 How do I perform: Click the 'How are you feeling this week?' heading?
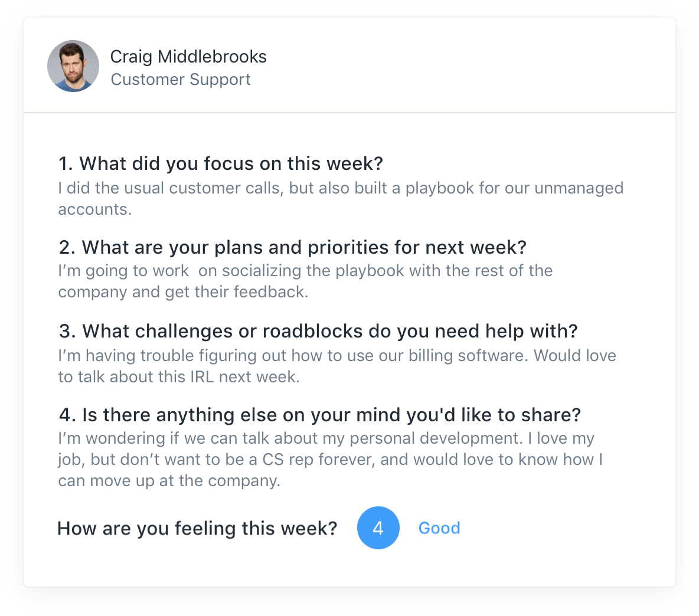pyautogui.click(x=197, y=528)
